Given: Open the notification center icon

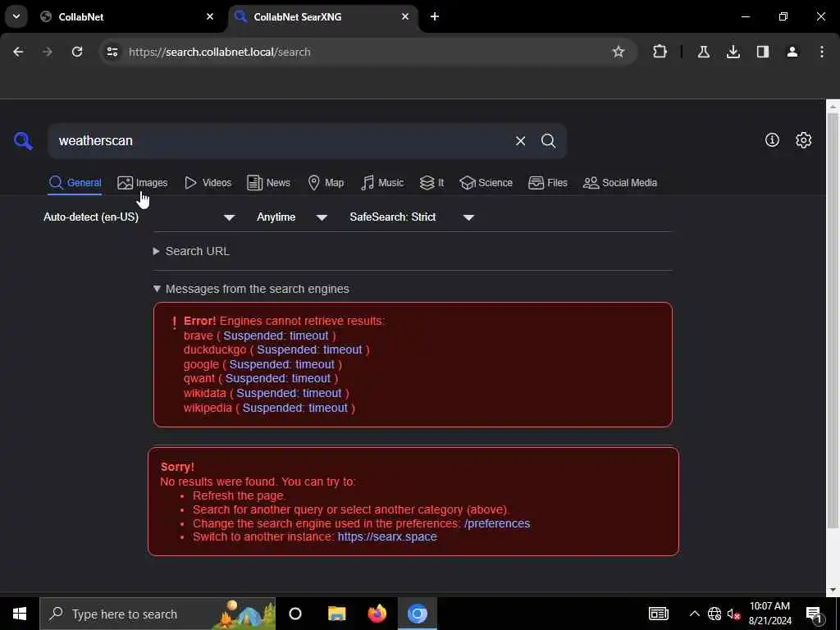Looking at the screenshot, I should point(815,614).
